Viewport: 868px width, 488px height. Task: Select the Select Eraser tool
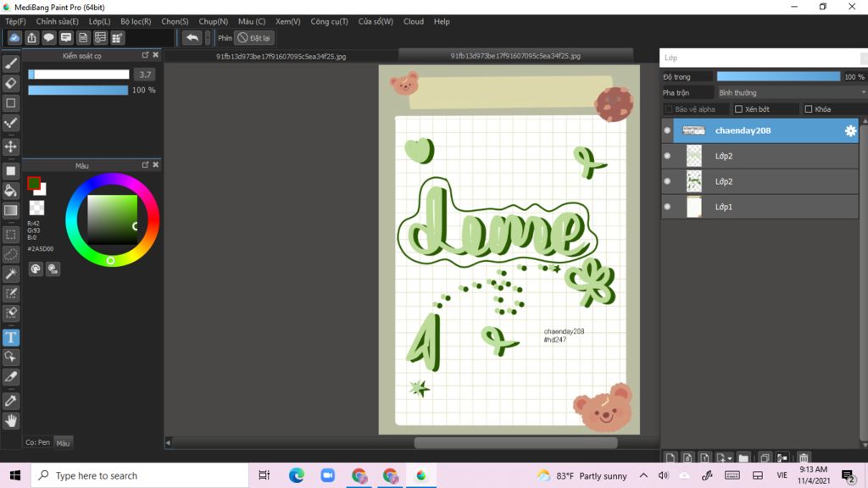tap(10, 313)
